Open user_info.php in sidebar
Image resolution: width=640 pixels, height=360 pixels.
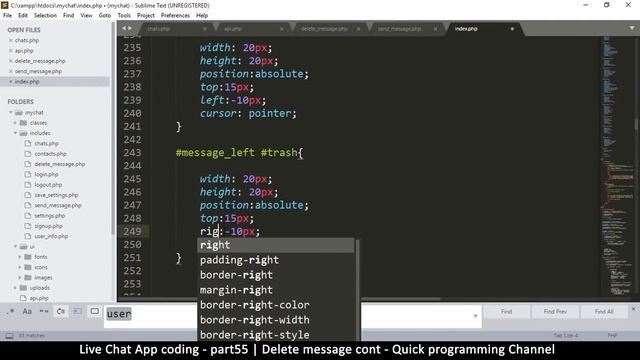[x=51, y=236]
